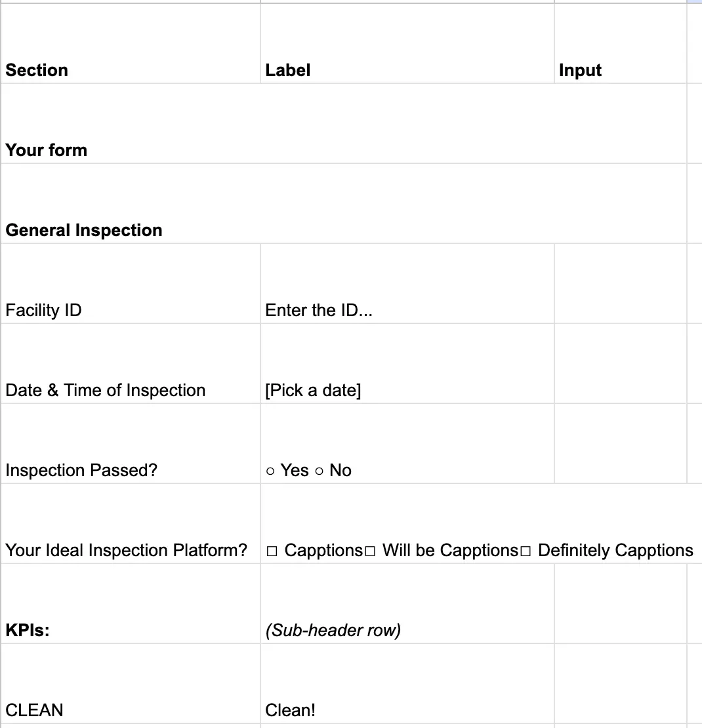The height and width of the screenshot is (728, 702).
Task: Select Your Ideal Inspection Platform? cell
Action: 131,524
